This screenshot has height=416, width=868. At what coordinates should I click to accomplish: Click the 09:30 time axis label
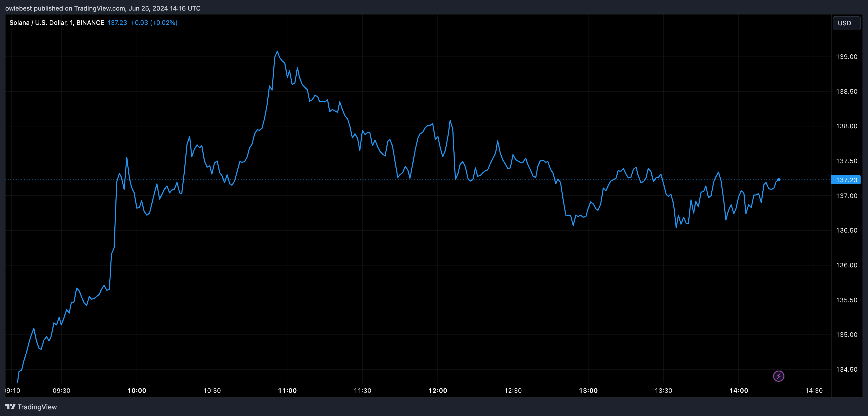click(x=61, y=390)
